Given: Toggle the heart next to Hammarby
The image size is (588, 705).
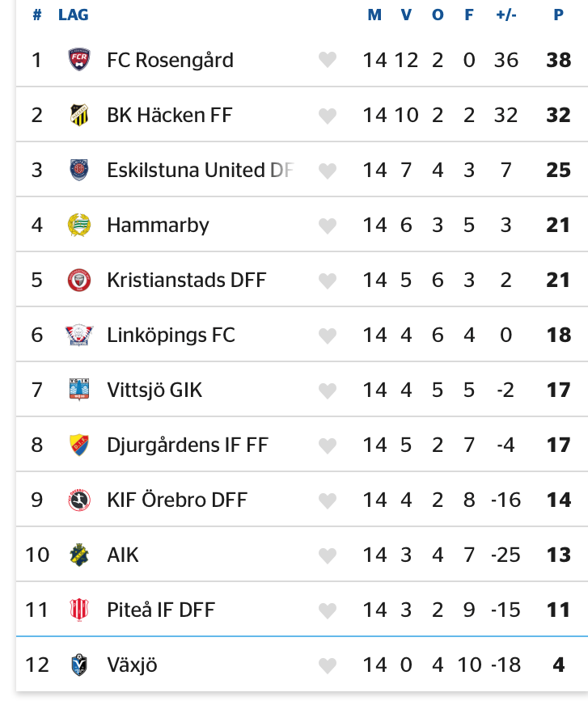Looking at the screenshot, I should click(327, 226).
